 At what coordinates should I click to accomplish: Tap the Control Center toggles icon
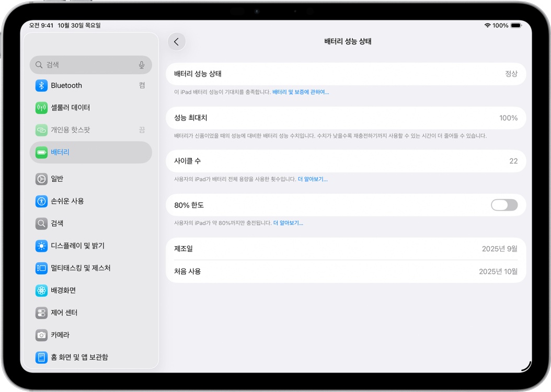tap(41, 313)
